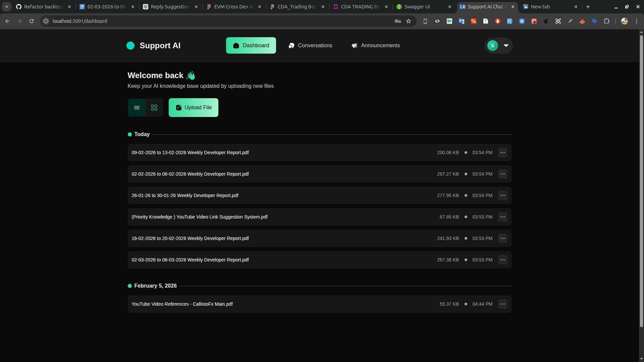Click the Support AI logo circle

130,45
